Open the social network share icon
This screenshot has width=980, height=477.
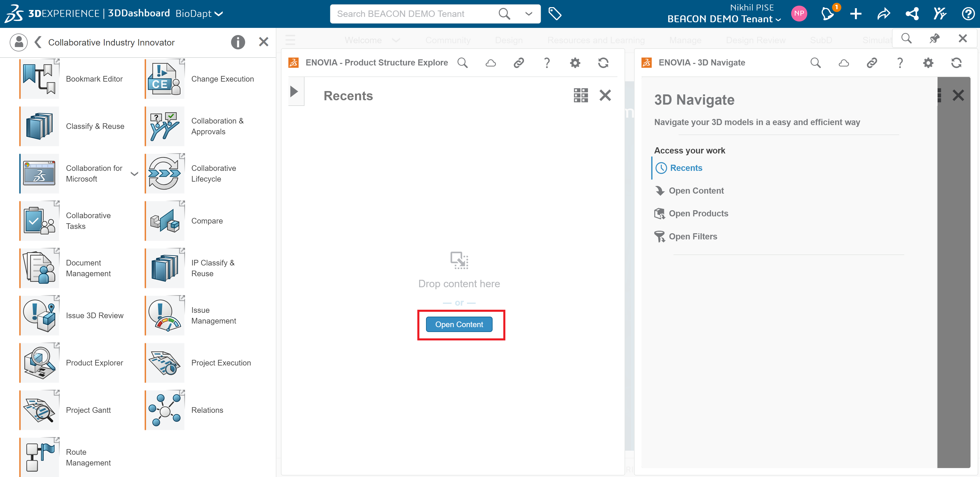pyautogui.click(x=912, y=14)
